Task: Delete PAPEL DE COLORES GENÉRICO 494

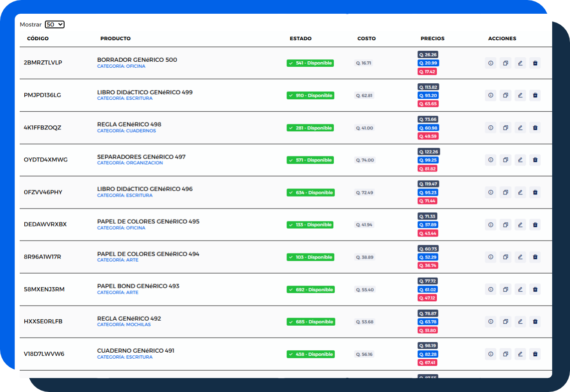Action: tap(535, 257)
